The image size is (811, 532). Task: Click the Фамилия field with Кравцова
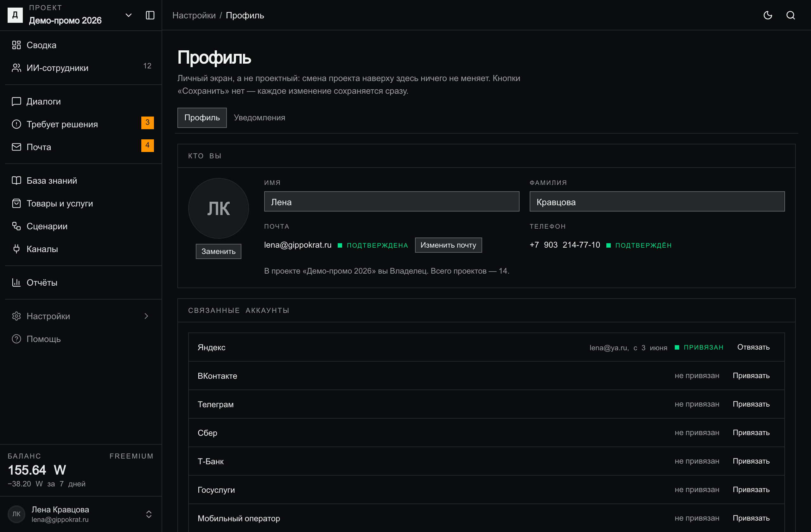pyautogui.click(x=657, y=202)
